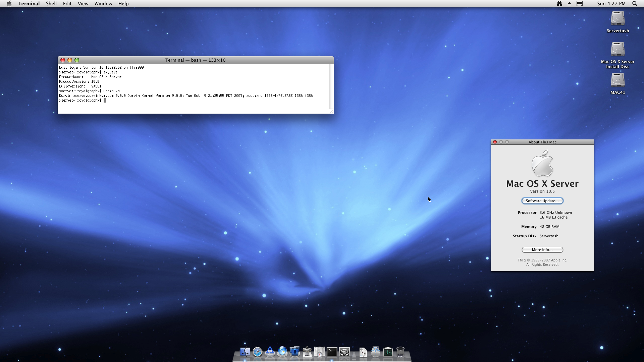Click the 'uname -a' command line

89,91
